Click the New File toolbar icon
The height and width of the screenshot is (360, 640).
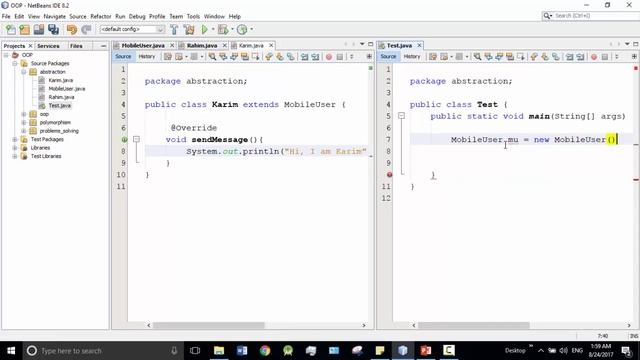11,29
